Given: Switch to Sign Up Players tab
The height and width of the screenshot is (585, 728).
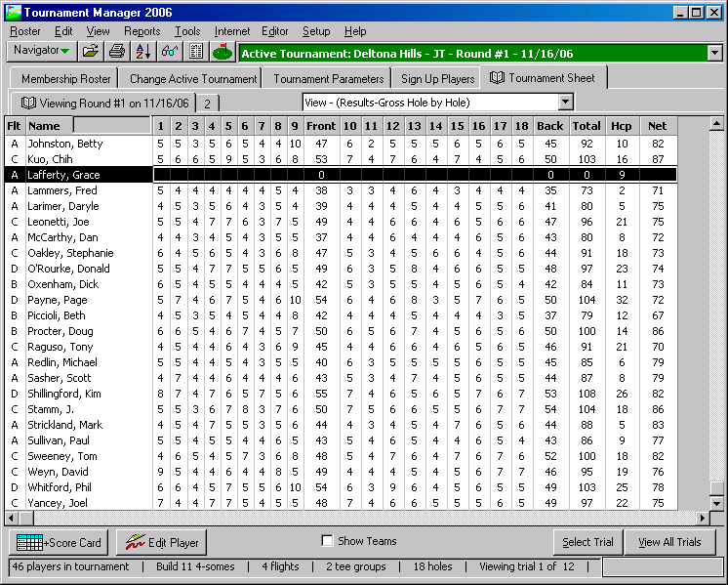Looking at the screenshot, I should [x=435, y=78].
